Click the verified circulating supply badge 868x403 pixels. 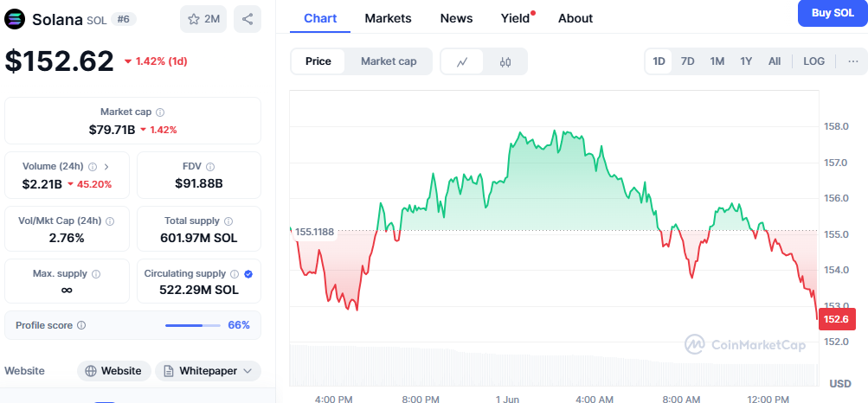[x=248, y=274]
